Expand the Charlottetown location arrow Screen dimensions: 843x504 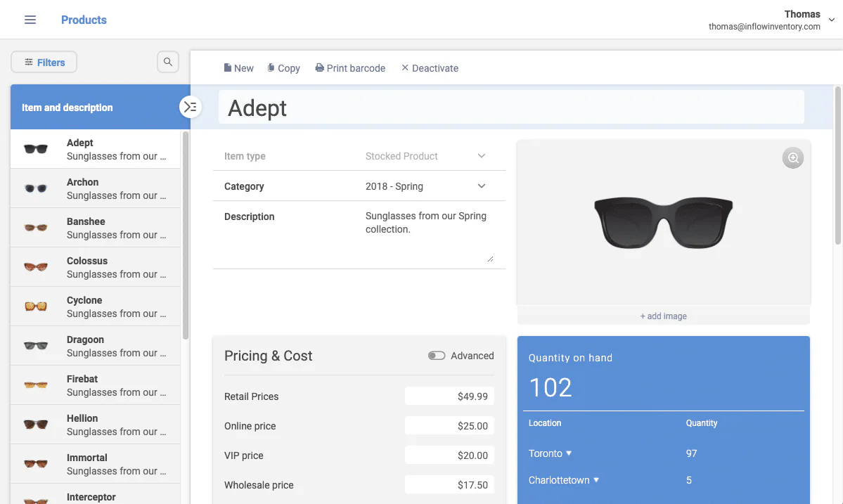point(596,480)
